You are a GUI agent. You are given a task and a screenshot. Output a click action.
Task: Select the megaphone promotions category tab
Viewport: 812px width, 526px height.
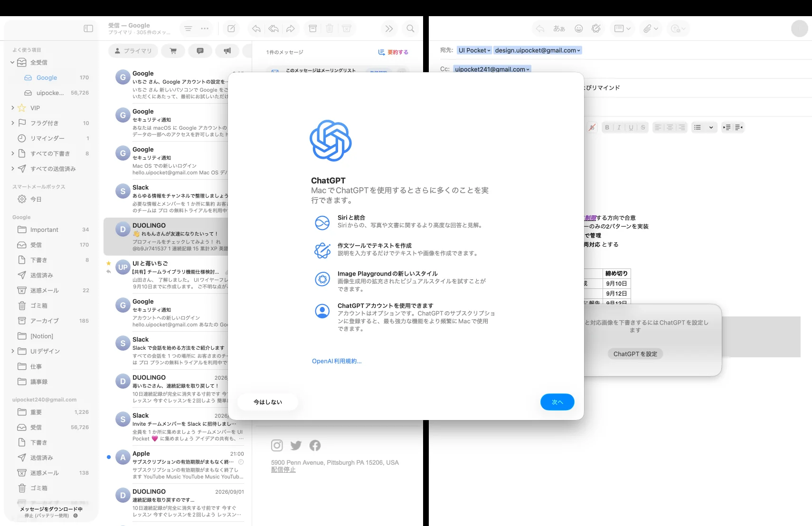[227, 51]
